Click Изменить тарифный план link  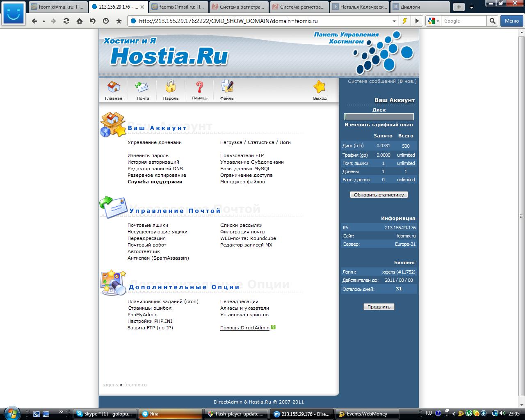[379, 125]
